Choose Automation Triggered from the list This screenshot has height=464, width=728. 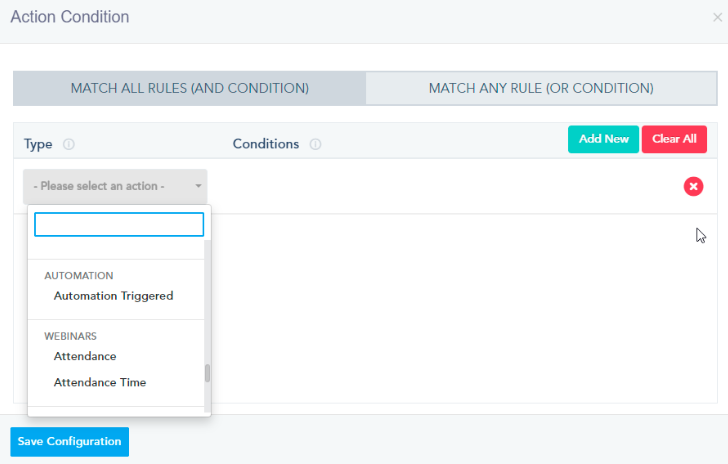pyautogui.click(x=113, y=296)
